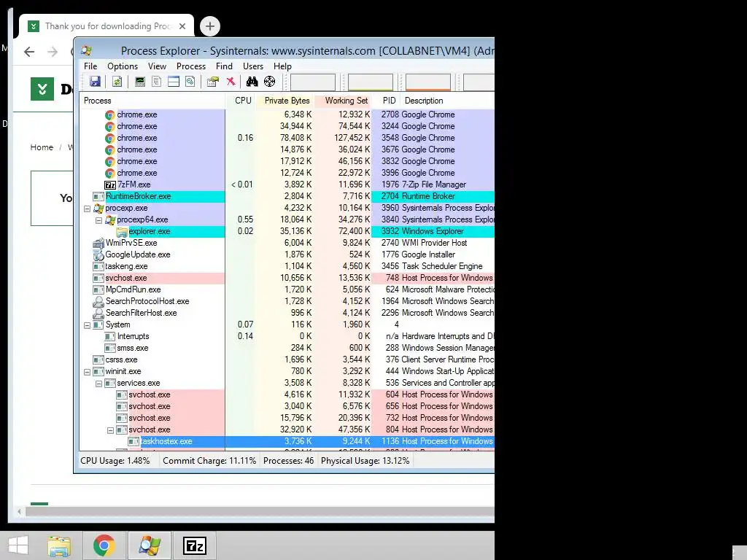The width and height of the screenshot is (747, 560).
Task: Open the Users menu
Action: [x=253, y=66]
